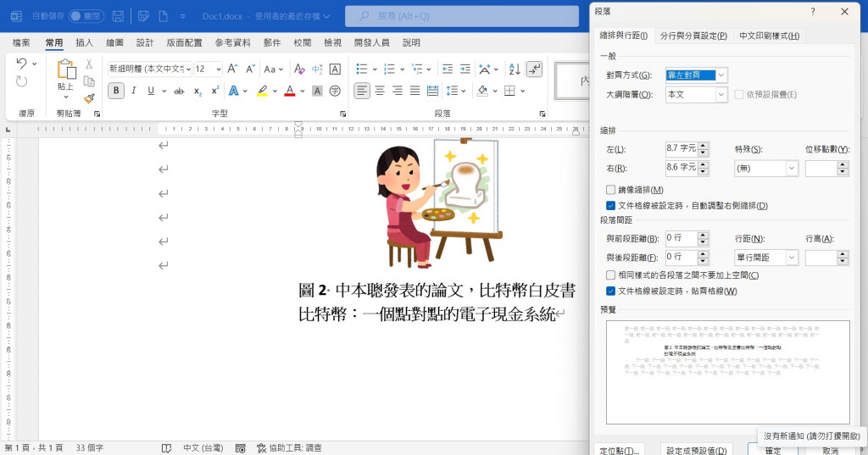This screenshot has height=455, width=868.
Task: Apply superscript formatting
Action: 215,91
